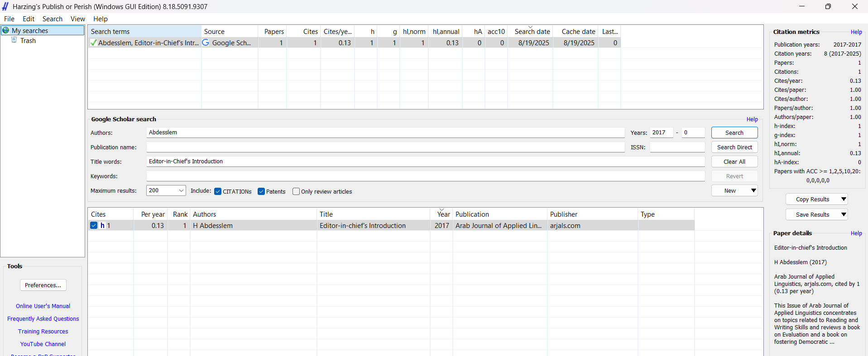This screenshot has height=356, width=868.
Task: Sort searches by Search terms column header
Action: click(x=144, y=31)
